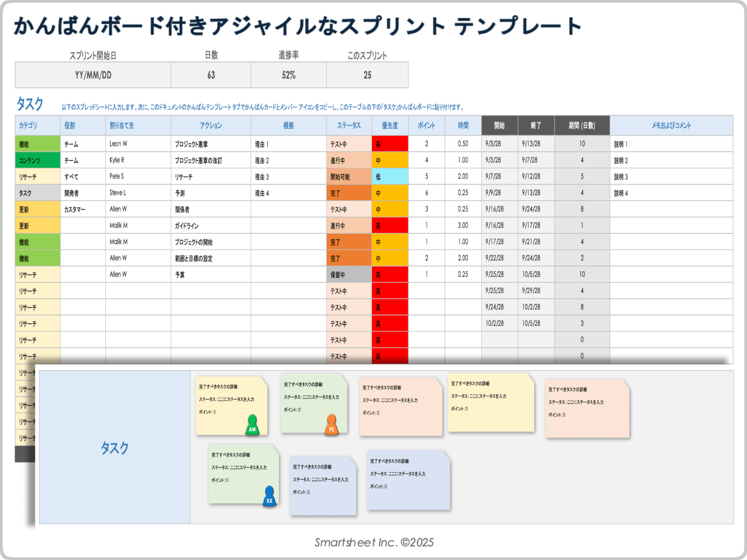Screen dimensions: 747x560
Task: Click the タスク lane label in the kanban board
Action: [x=114, y=448]
